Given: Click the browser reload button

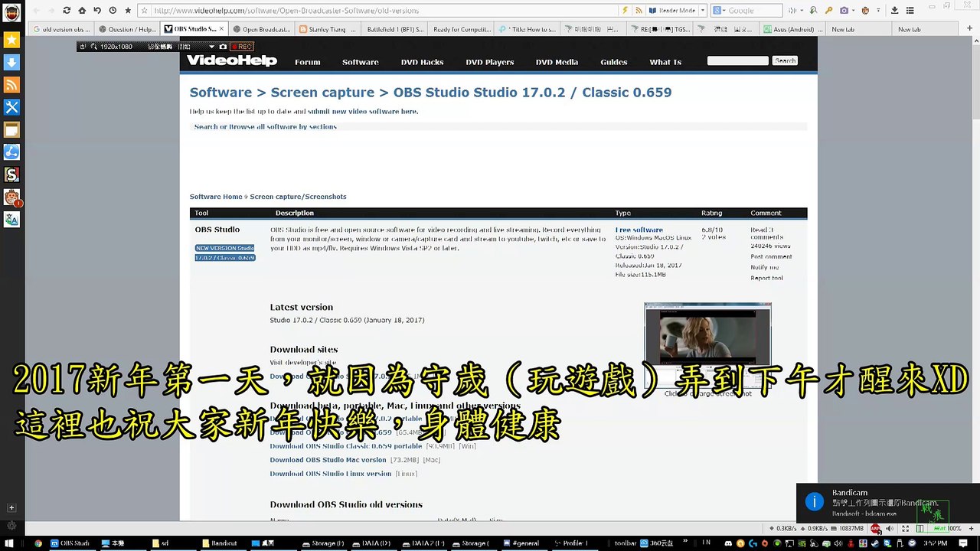Looking at the screenshot, I should pos(67,11).
